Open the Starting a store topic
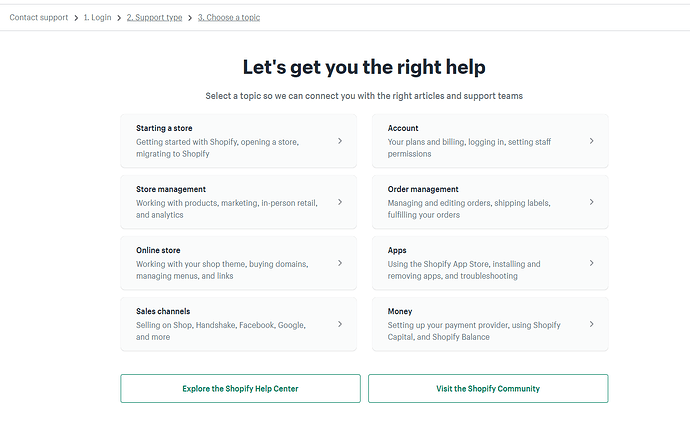Image resolution: width=690 pixels, height=424 pixels. (x=165, y=128)
